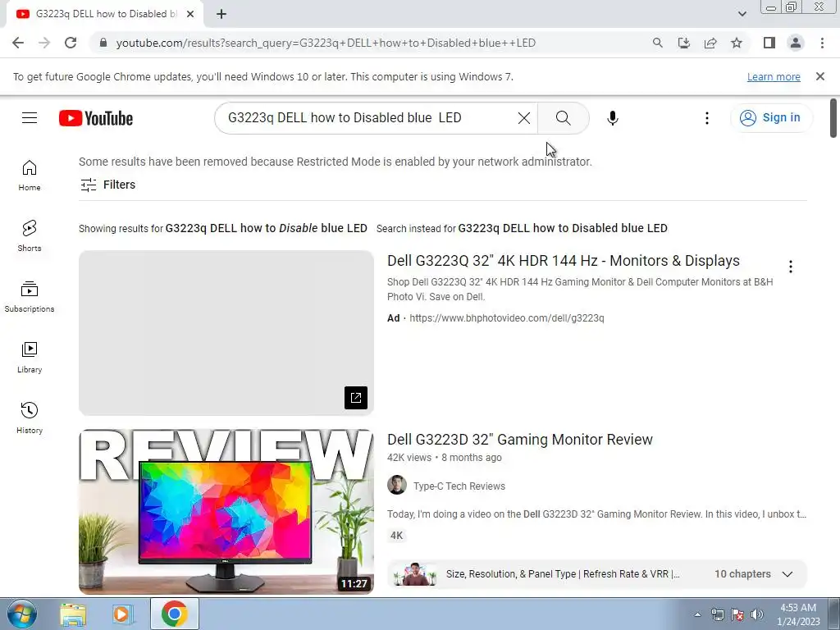Start voice search with the microphone icon
Image resolution: width=840 pixels, height=630 pixels.
[612, 118]
